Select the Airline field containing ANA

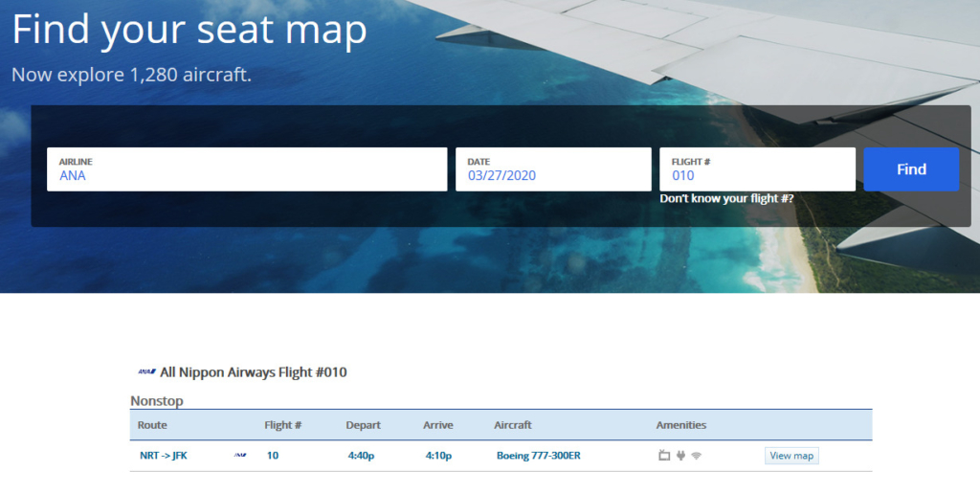247,170
